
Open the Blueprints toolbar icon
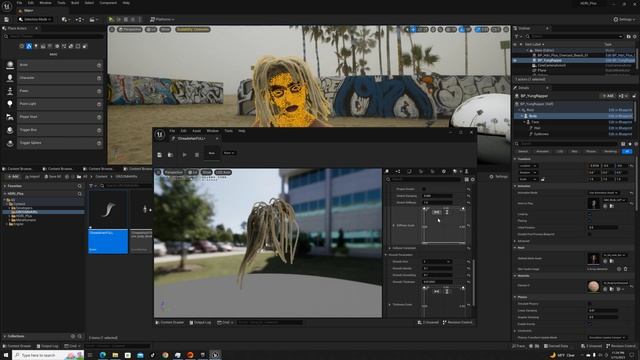(79, 19)
